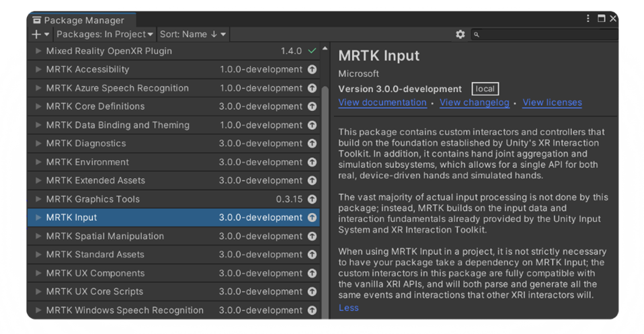
Task: Expand MRTK Windows Speech Recognition arrow
Action: tap(38, 310)
